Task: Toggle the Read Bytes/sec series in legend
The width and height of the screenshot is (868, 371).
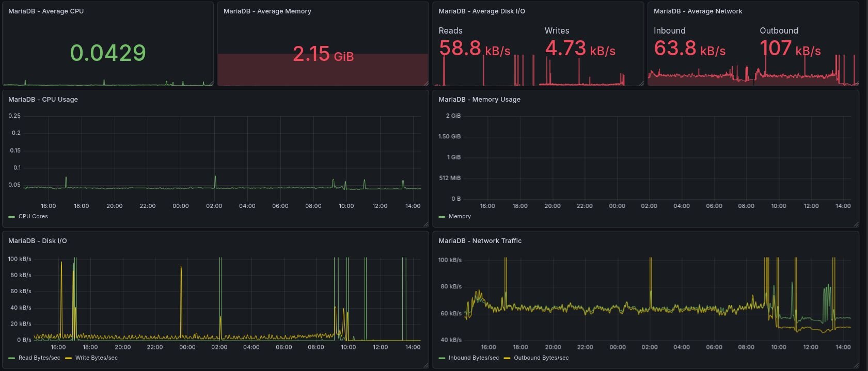Action: (x=39, y=358)
